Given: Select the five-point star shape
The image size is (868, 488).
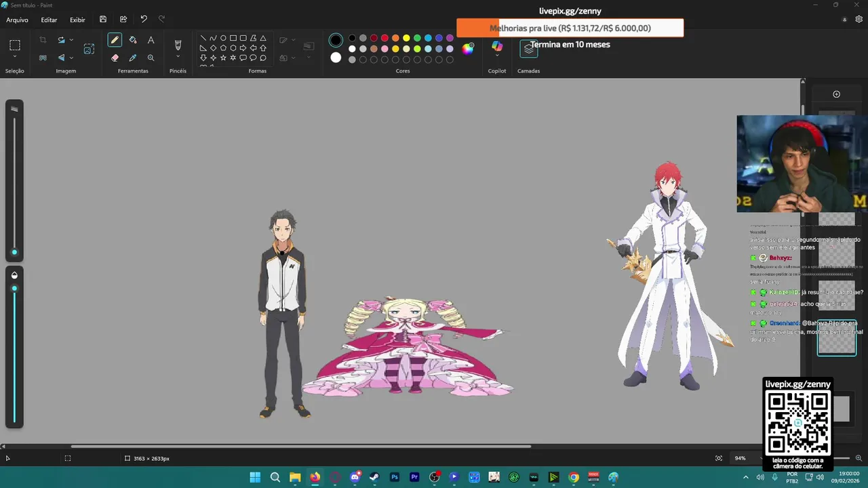Looking at the screenshot, I should [223, 58].
